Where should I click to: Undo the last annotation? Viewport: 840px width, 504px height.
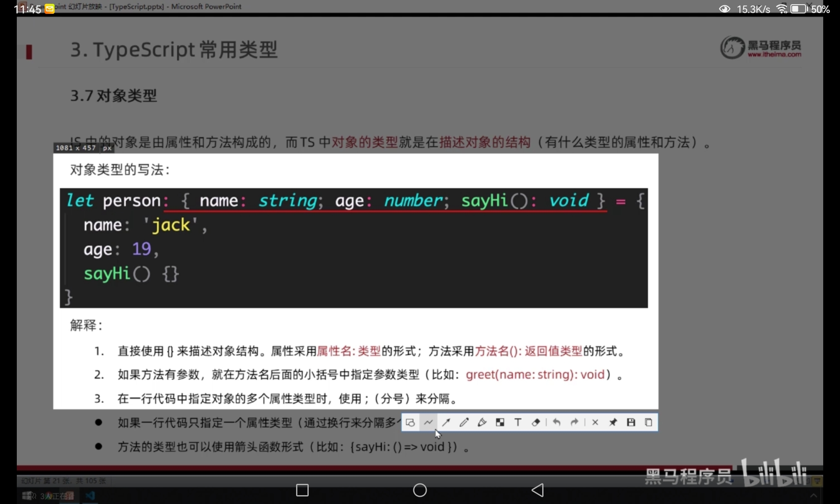pyautogui.click(x=556, y=423)
